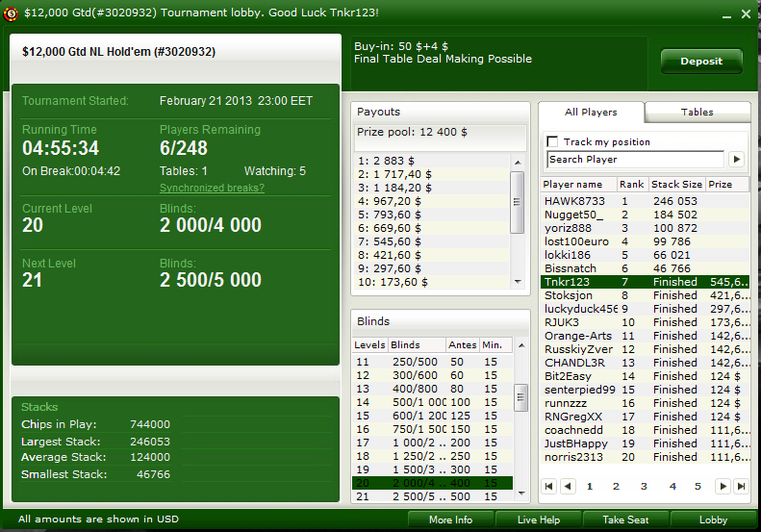761x532 pixels.
Task: Click the Blinds column header in blinds table
Action: click(x=417, y=345)
